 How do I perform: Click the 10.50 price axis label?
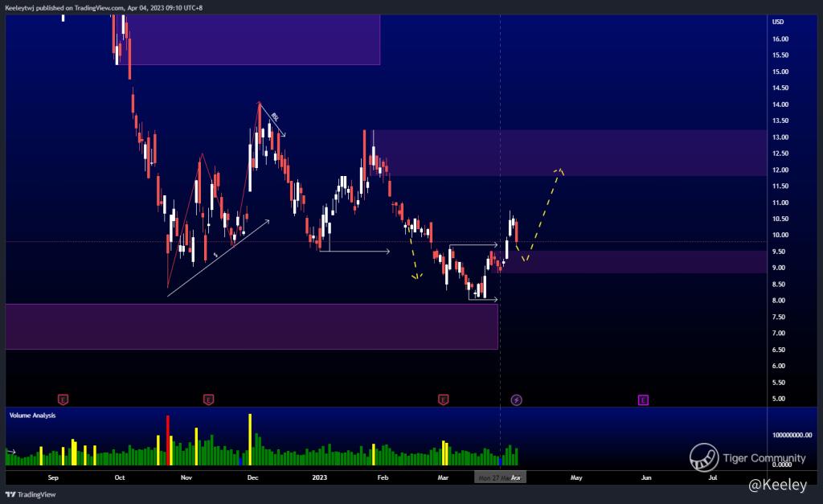780,219
